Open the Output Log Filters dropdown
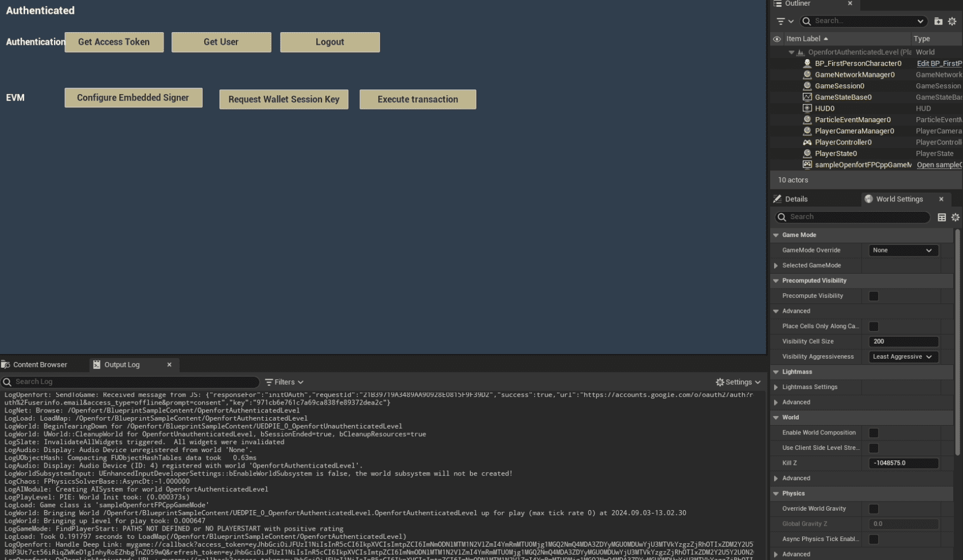This screenshot has height=560, width=963. point(284,382)
